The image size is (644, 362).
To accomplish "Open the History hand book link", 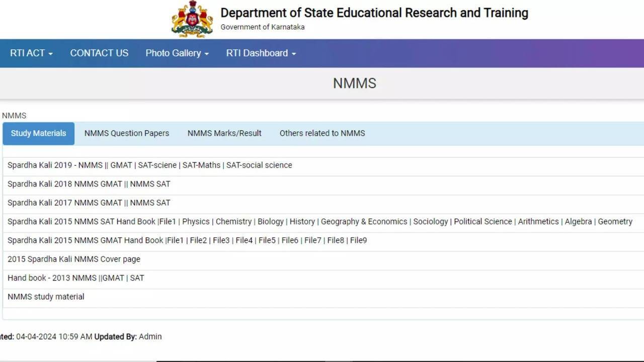I will 302,222.
